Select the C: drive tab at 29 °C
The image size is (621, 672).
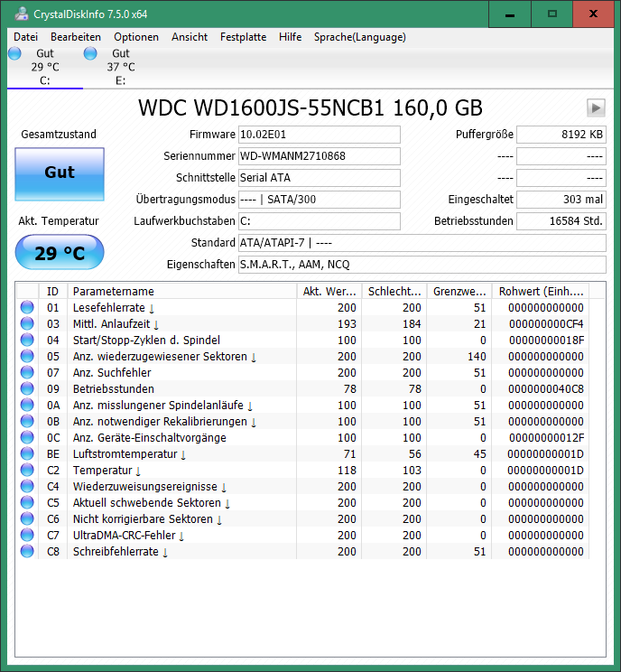click(x=45, y=67)
